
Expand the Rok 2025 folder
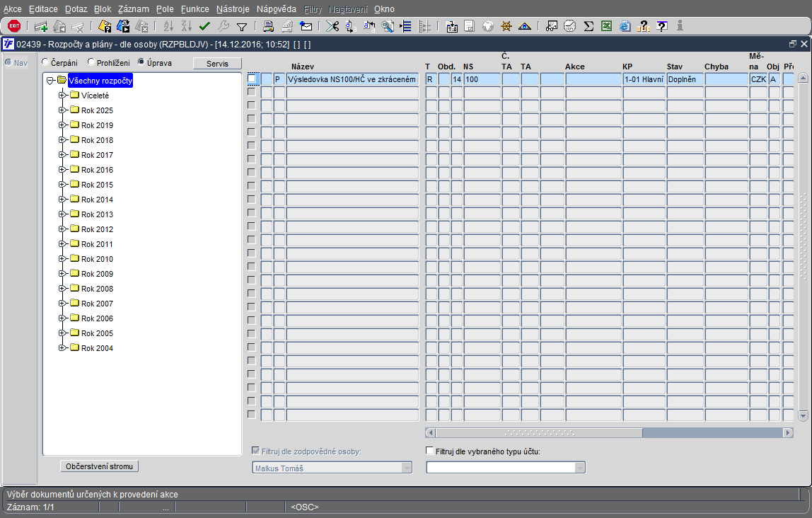[62, 110]
